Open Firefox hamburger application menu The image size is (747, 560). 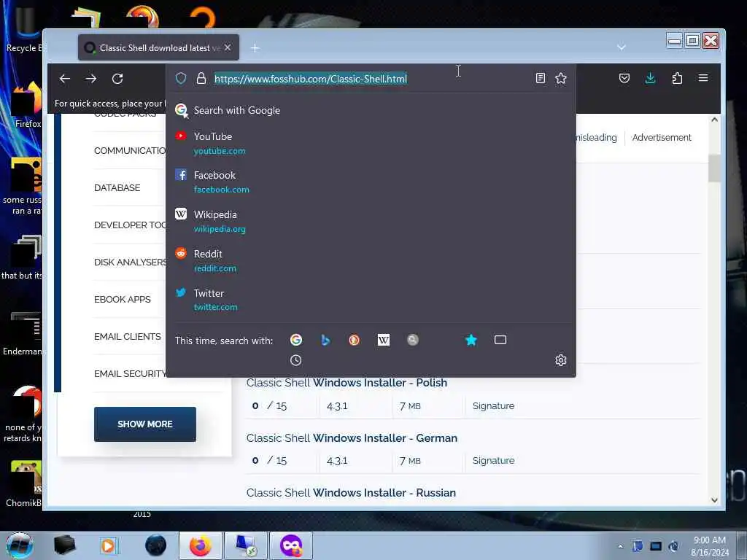703,78
